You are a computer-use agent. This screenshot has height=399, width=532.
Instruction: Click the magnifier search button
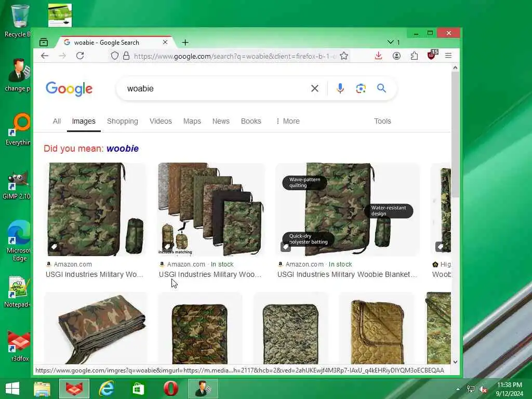[381, 88]
